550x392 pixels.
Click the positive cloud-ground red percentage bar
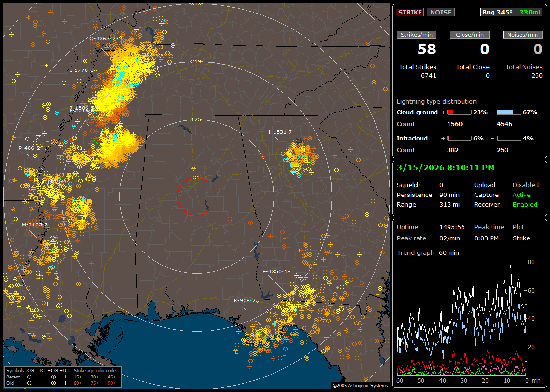click(x=459, y=112)
